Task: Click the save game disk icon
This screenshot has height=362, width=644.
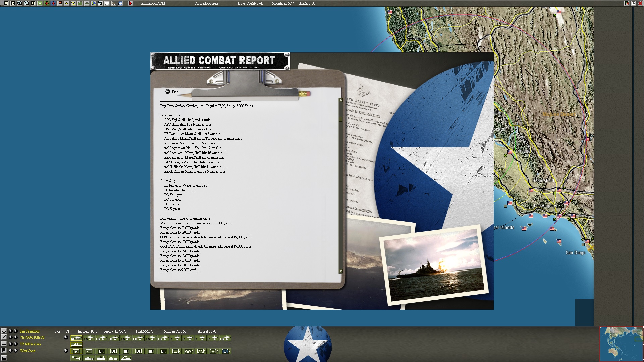Action: (6, 3)
